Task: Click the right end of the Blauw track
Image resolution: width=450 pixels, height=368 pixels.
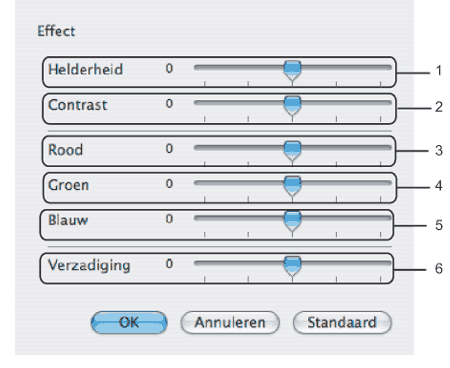Action: (x=388, y=218)
